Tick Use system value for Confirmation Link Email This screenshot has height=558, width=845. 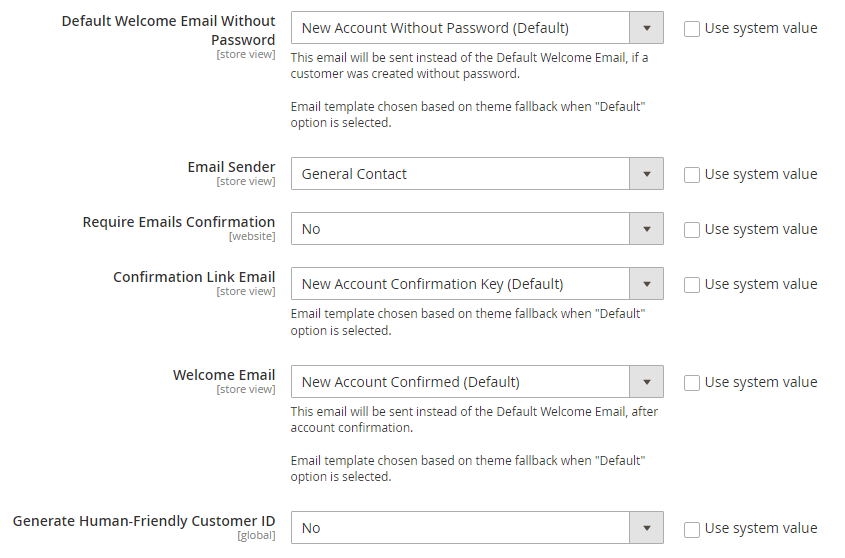tap(692, 284)
